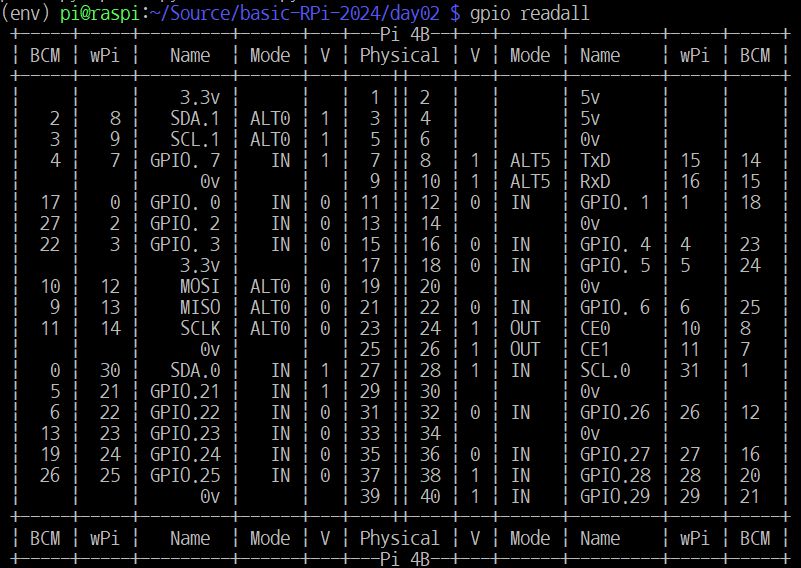
Task: Click the 'GPIO. 5' name cell
Action: click(x=615, y=265)
